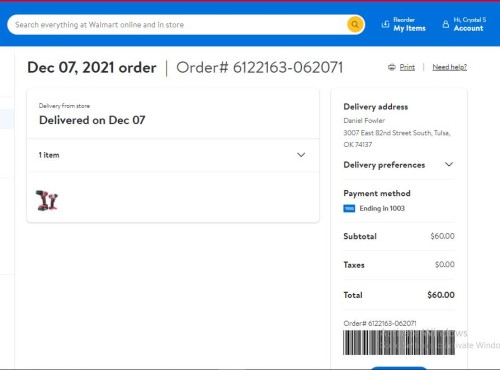Click the Order# 6122163-062071 heading text
The width and height of the screenshot is (500, 370).
click(259, 68)
